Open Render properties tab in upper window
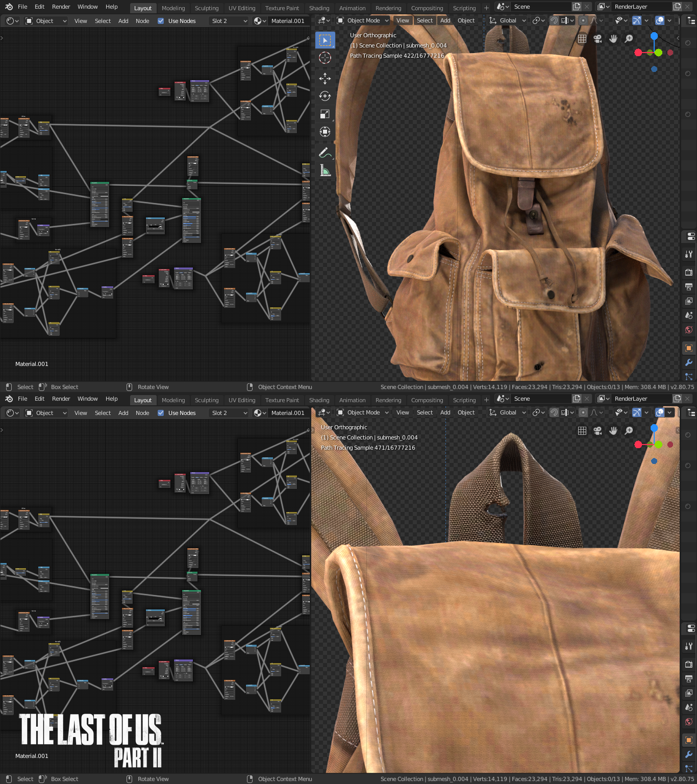This screenshot has width=697, height=784. coord(689,272)
